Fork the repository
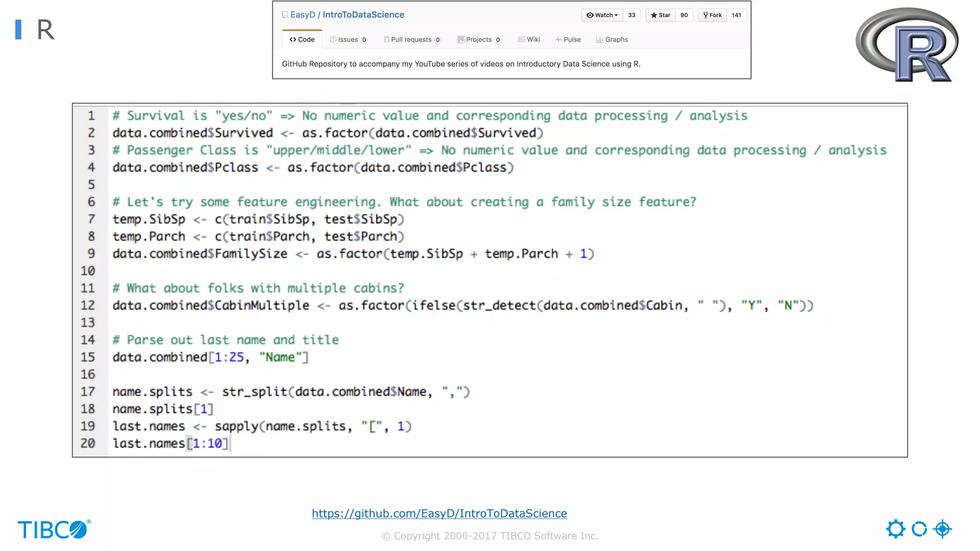The width and height of the screenshot is (980, 551). click(x=713, y=15)
